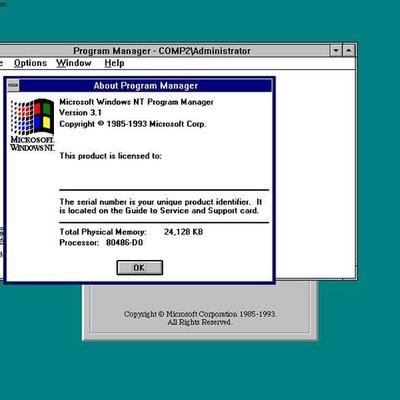Click the serial number description text
This screenshot has width=400, height=400.
[161, 206]
